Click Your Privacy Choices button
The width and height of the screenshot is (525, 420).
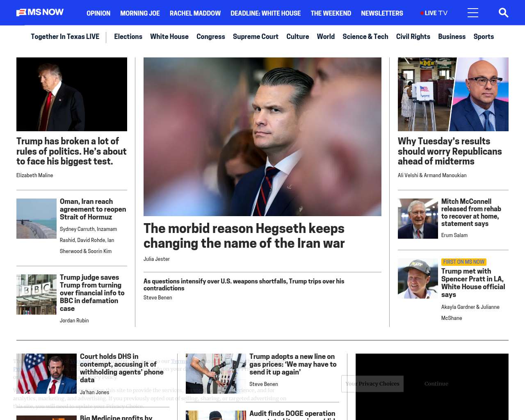point(372,384)
